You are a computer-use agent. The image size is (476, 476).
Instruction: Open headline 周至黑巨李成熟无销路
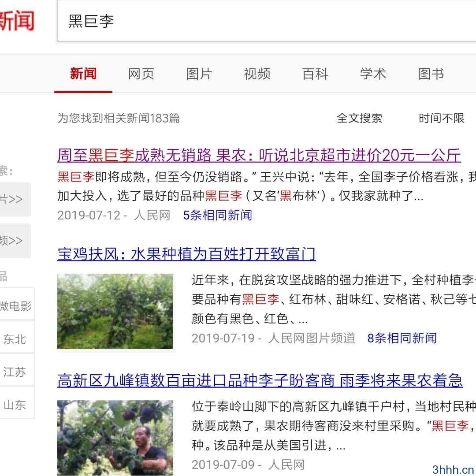[259, 155]
